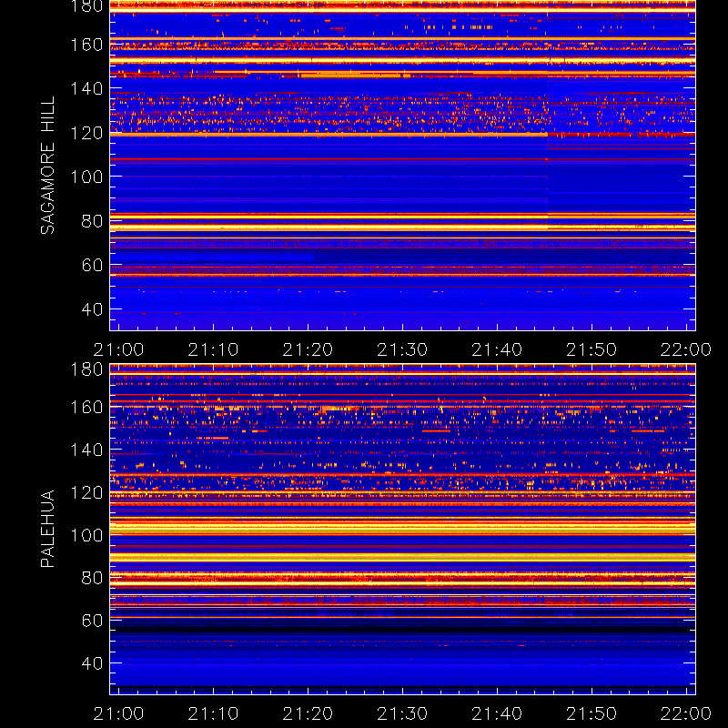The height and width of the screenshot is (728, 728).
Task: Click frequency label 120 on Sagamore Hill plot
Action: tap(86, 133)
